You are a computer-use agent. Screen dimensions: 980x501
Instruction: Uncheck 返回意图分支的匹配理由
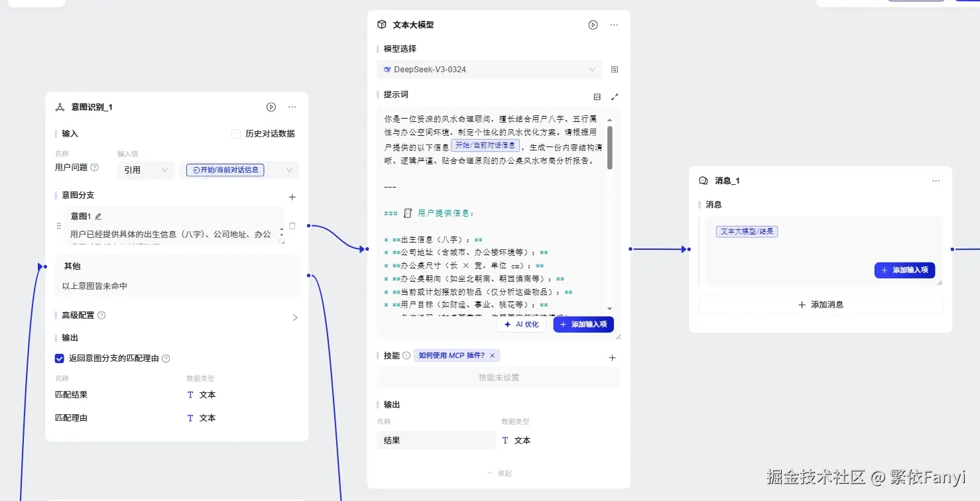(x=59, y=358)
